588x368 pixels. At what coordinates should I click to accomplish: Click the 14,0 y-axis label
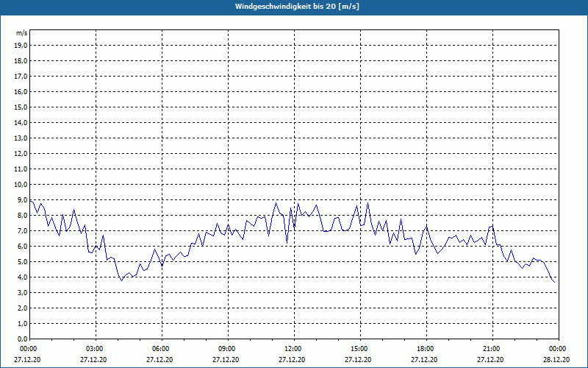[21, 123]
